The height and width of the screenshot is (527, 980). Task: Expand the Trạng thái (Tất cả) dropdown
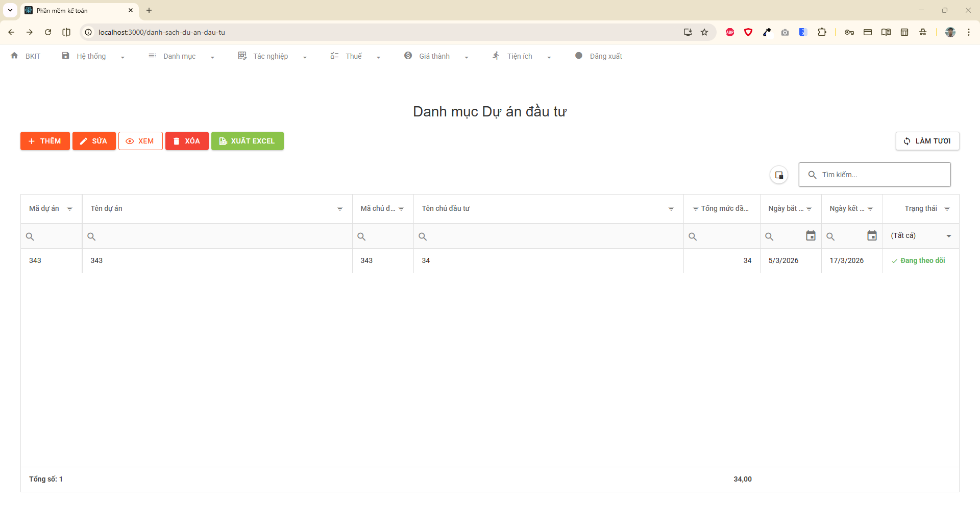948,236
